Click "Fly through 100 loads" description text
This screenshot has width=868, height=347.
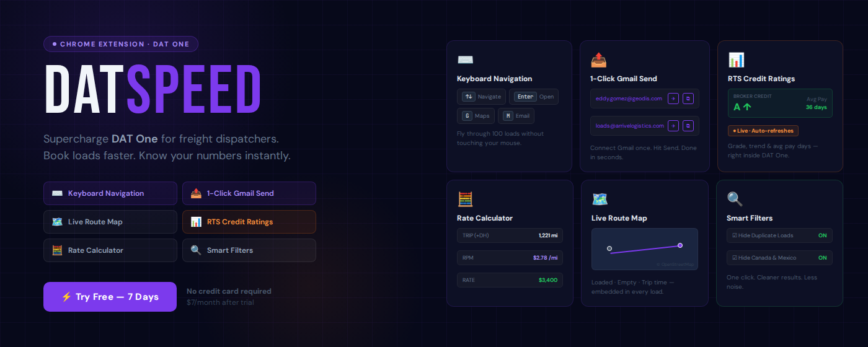tap(500, 138)
